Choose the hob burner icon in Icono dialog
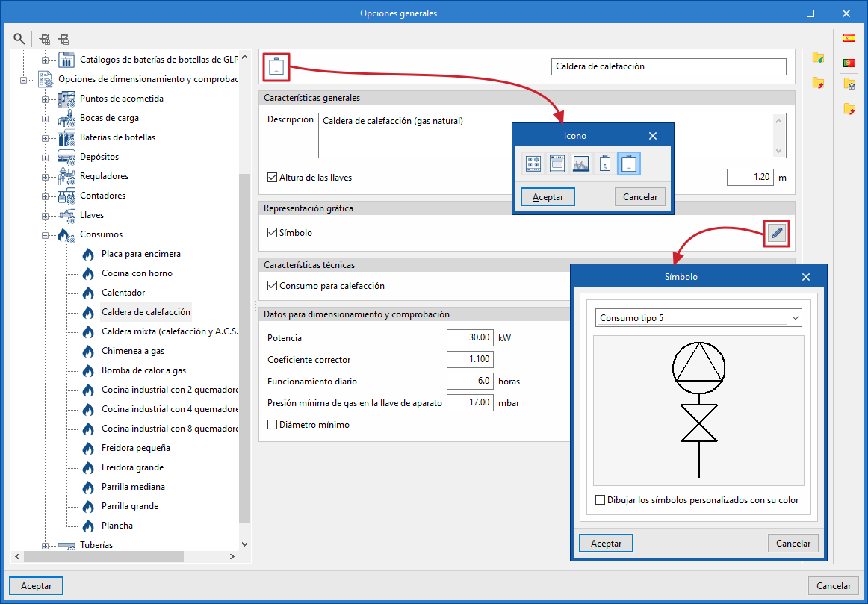868x604 pixels. (x=533, y=164)
